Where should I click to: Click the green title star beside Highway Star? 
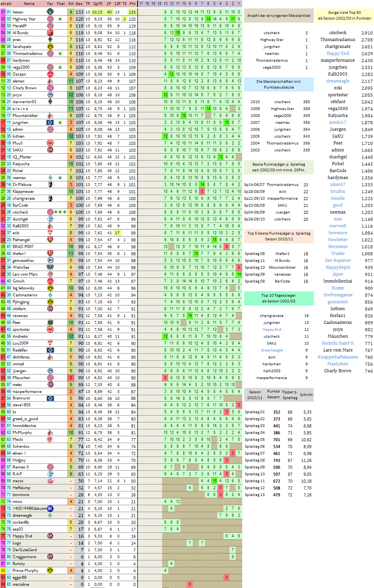click(x=60, y=19)
